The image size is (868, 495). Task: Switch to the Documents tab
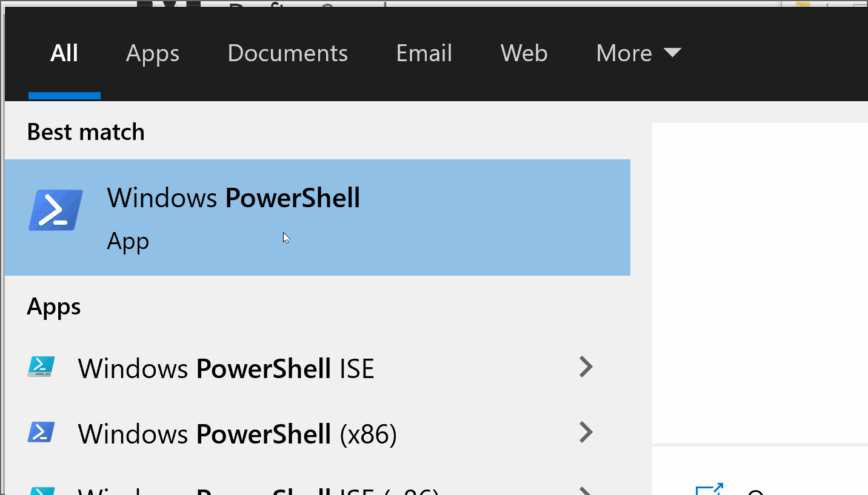tap(287, 53)
